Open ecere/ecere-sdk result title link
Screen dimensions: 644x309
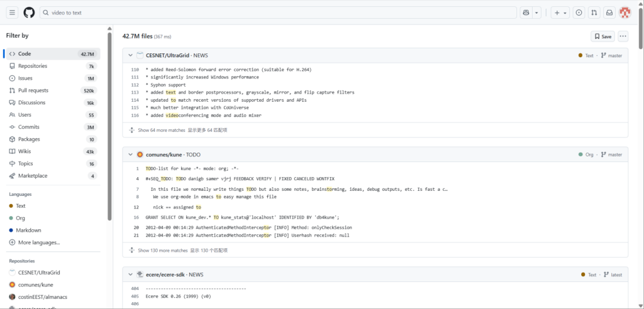pyautogui.click(x=174, y=274)
